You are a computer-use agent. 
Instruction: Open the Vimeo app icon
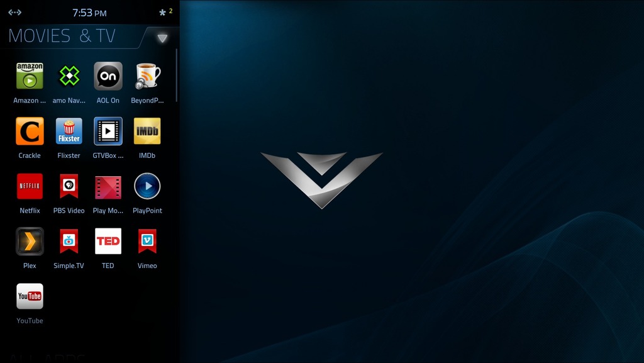[x=147, y=242]
